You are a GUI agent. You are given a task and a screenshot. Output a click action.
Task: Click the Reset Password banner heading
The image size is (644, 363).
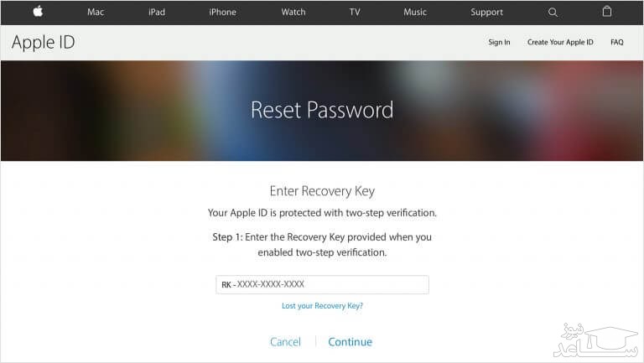coord(322,110)
